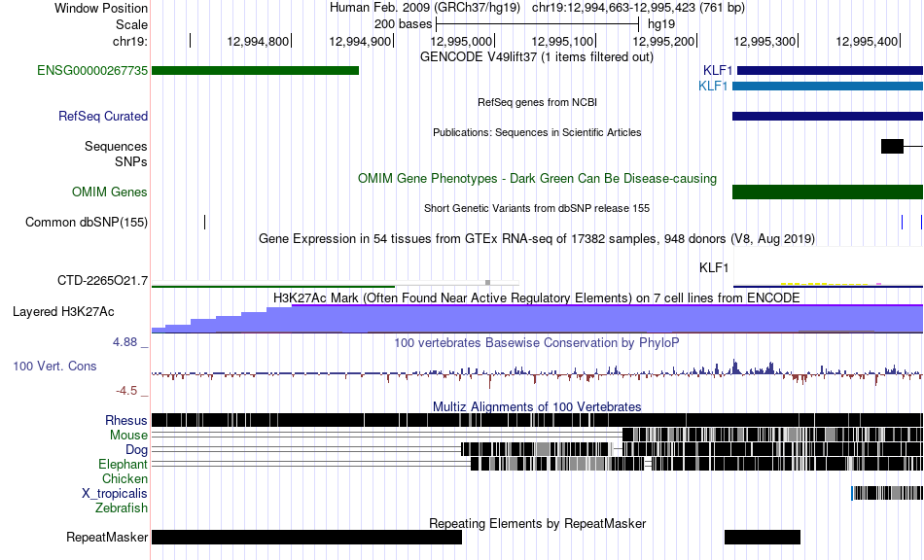Open the GTEx Gene Expression track title
Screen dimensions: 924x560
click(x=537, y=238)
